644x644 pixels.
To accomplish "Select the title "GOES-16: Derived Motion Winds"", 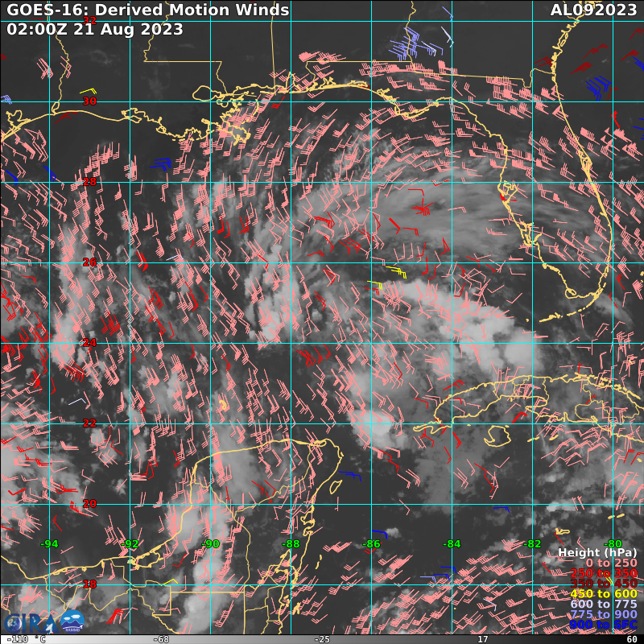I will click(x=148, y=10).
